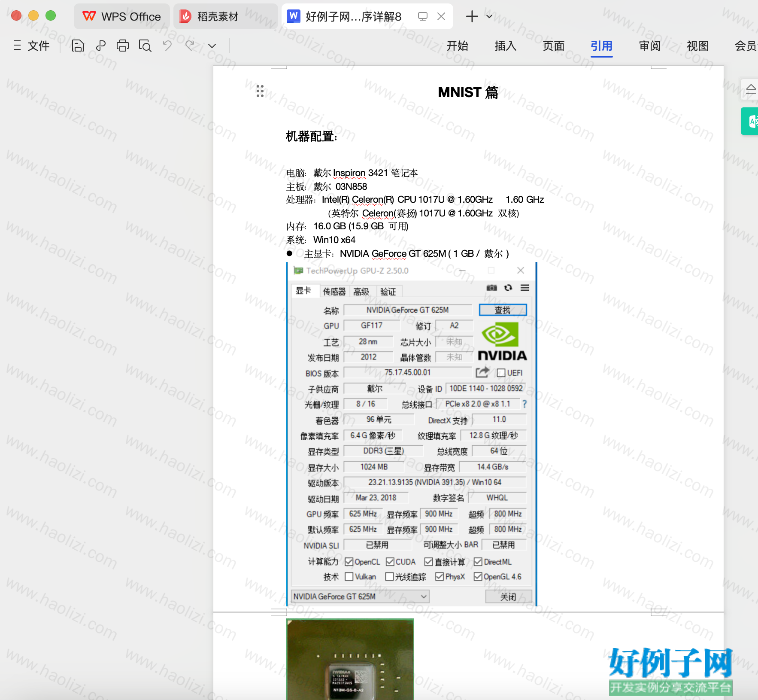Open the 文件 menu
The height and width of the screenshot is (700, 758).
tap(39, 46)
